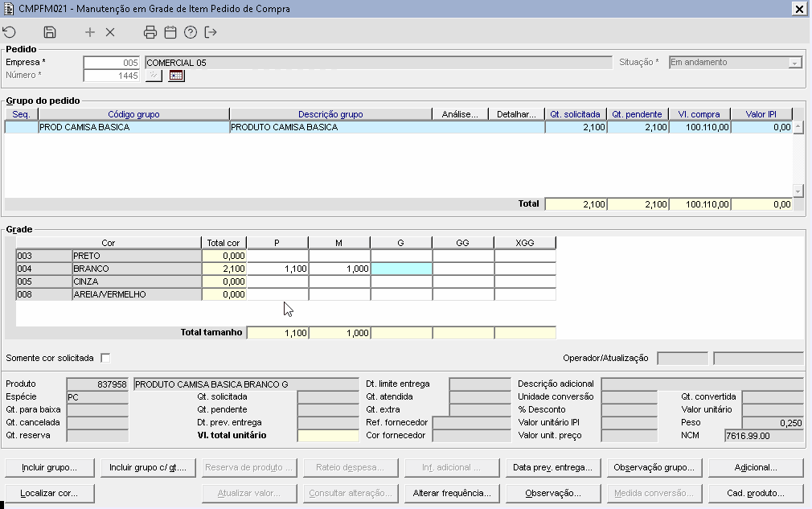Viewport: 812px width, 509px height.
Task: Click CINZA size GG cell
Action: click(x=463, y=281)
